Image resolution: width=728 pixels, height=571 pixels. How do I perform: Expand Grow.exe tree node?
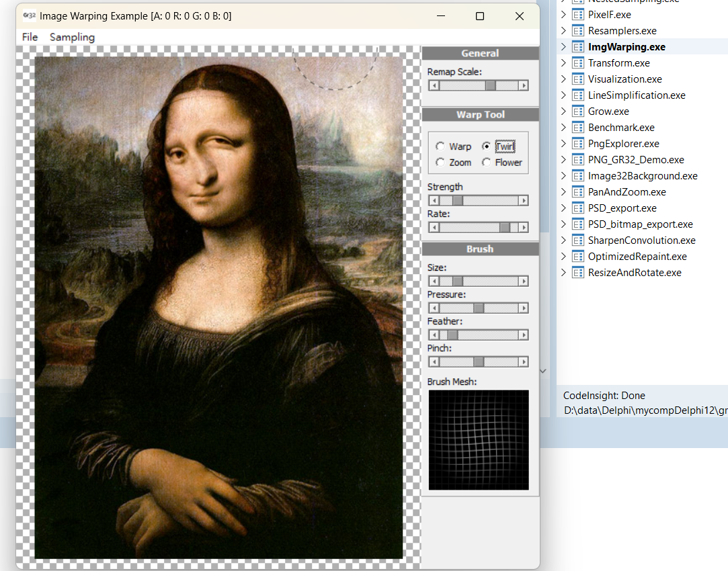pos(563,112)
